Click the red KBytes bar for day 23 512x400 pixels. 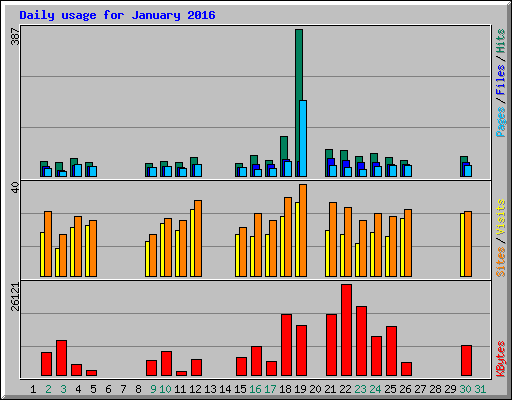(x=361, y=341)
